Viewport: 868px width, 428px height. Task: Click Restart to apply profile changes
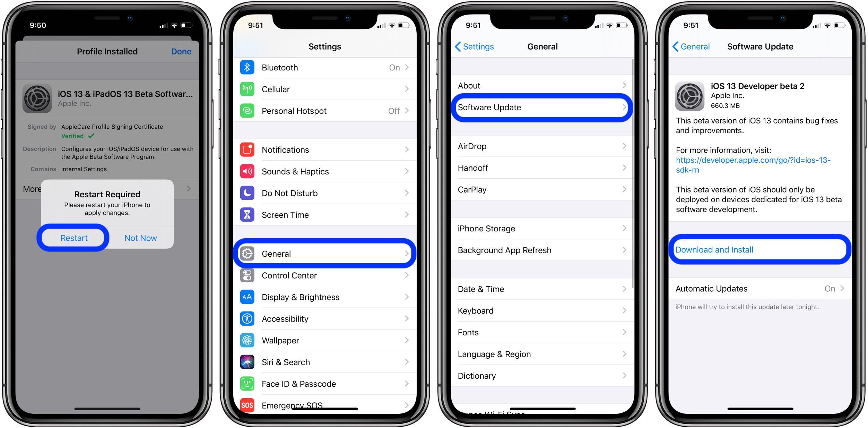pyautogui.click(x=74, y=238)
